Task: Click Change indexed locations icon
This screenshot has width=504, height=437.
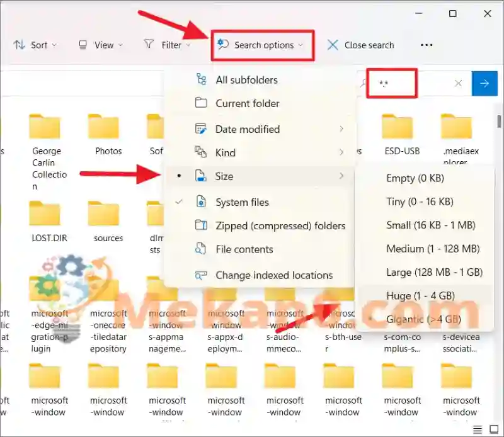Action: [x=201, y=275]
